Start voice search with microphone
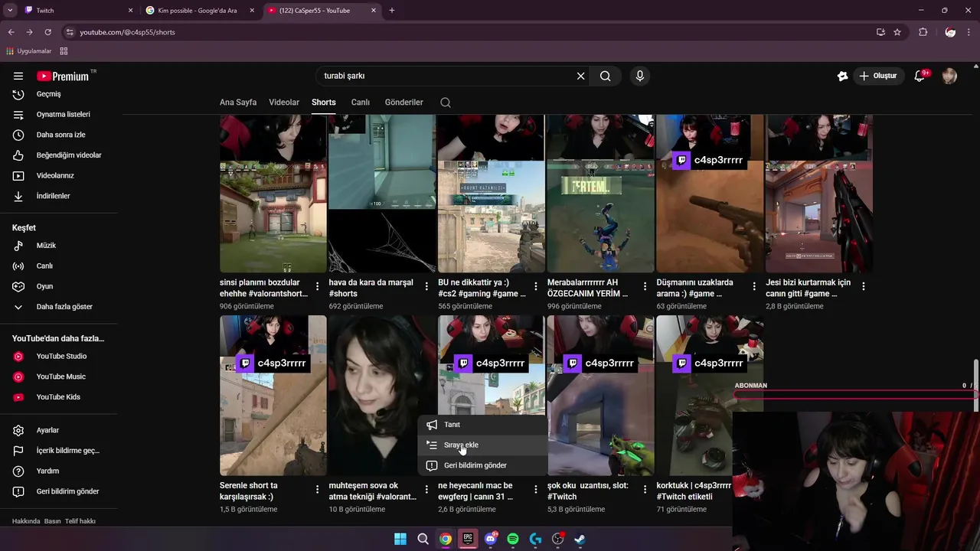 pos(640,76)
